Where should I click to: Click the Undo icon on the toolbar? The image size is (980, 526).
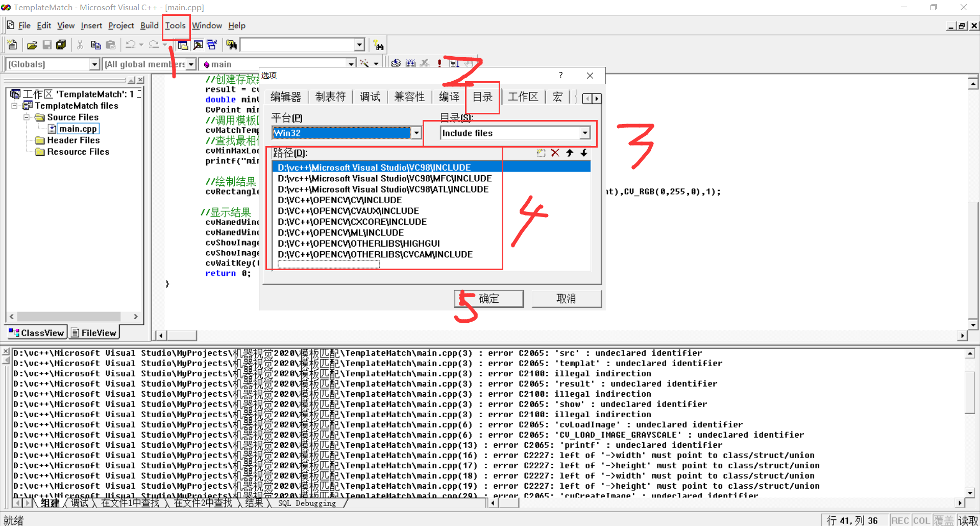pos(130,44)
